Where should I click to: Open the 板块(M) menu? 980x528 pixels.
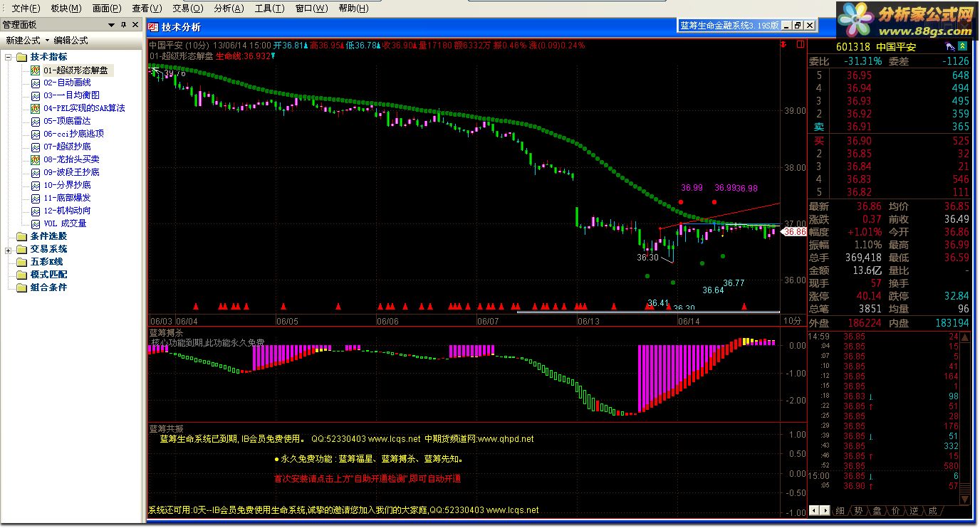click(x=66, y=9)
